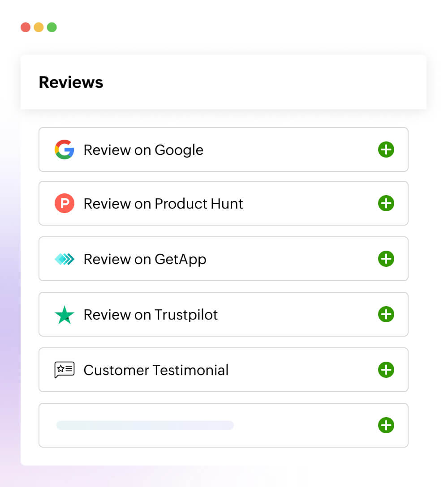Click the Reviews header title
448x487 pixels.
(71, 82)
